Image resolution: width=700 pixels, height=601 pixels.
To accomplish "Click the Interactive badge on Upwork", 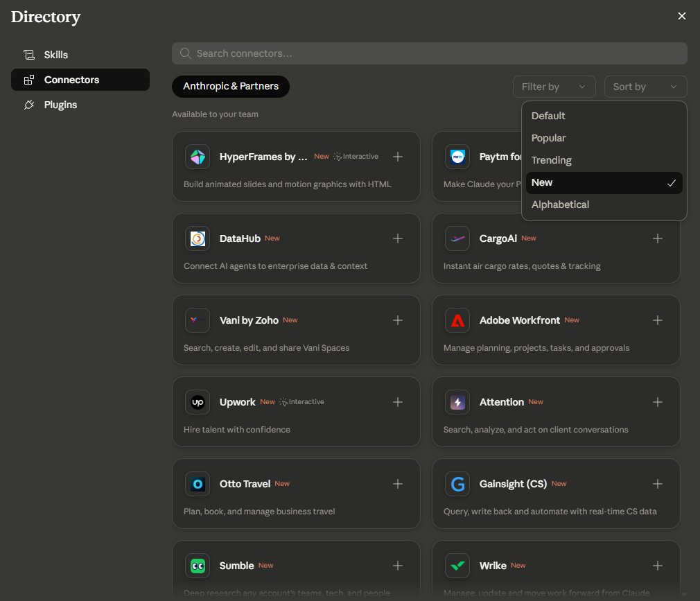I will [x=301, y=401].
